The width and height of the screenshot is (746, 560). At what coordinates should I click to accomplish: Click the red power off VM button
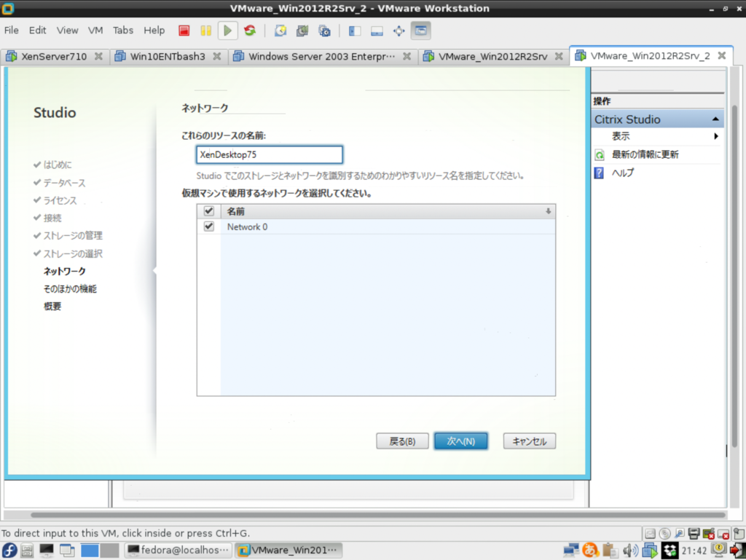coord(184,31)
